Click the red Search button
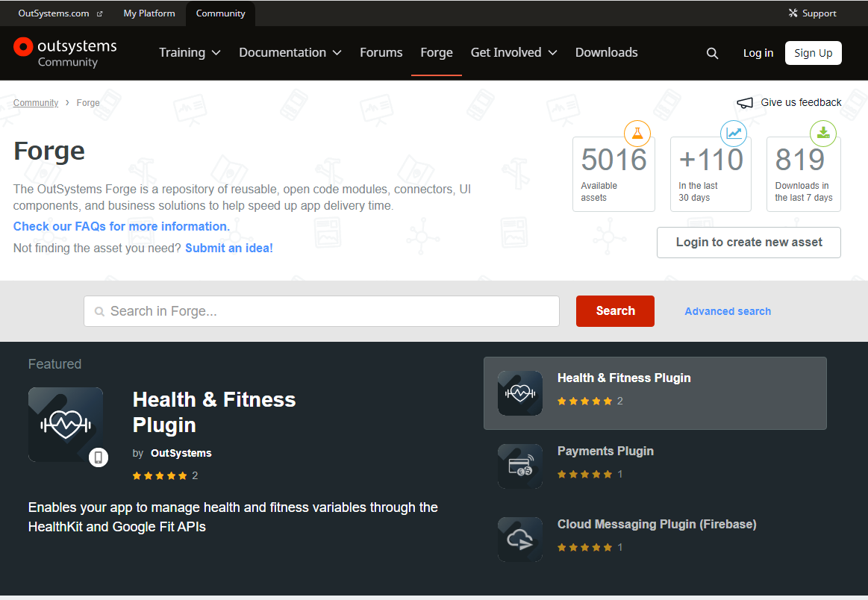 [x=615, y=311]
